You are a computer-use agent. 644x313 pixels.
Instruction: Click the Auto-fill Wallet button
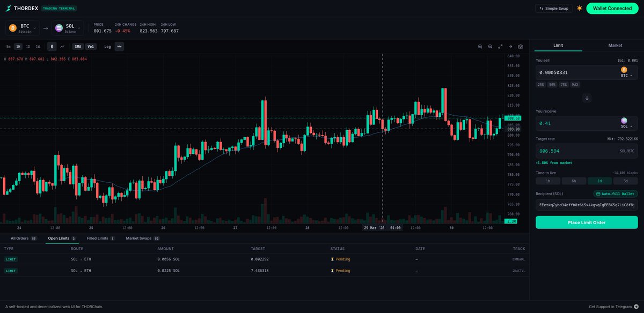tap(616, 193)
